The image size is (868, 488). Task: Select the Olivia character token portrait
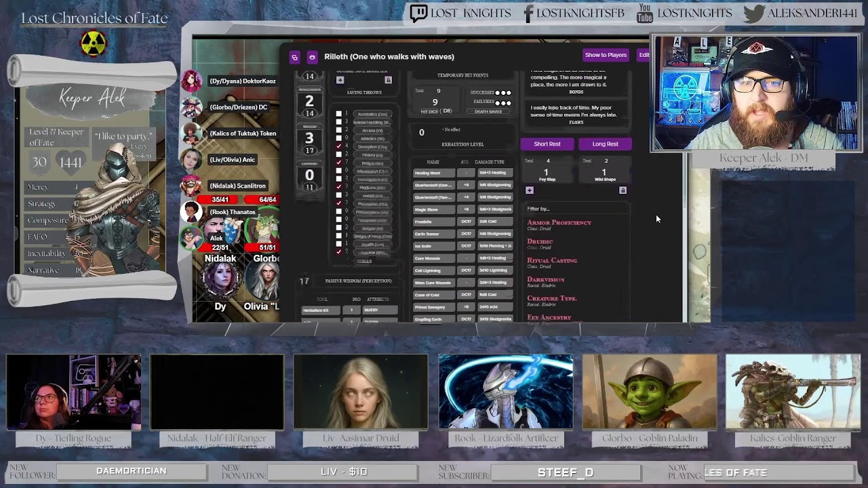tap(262, 281)
